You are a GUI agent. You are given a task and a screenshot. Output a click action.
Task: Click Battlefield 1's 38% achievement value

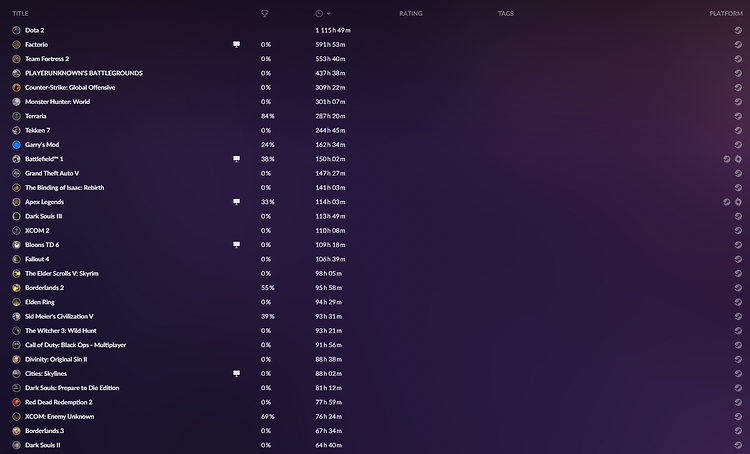(x=268, y=159)
